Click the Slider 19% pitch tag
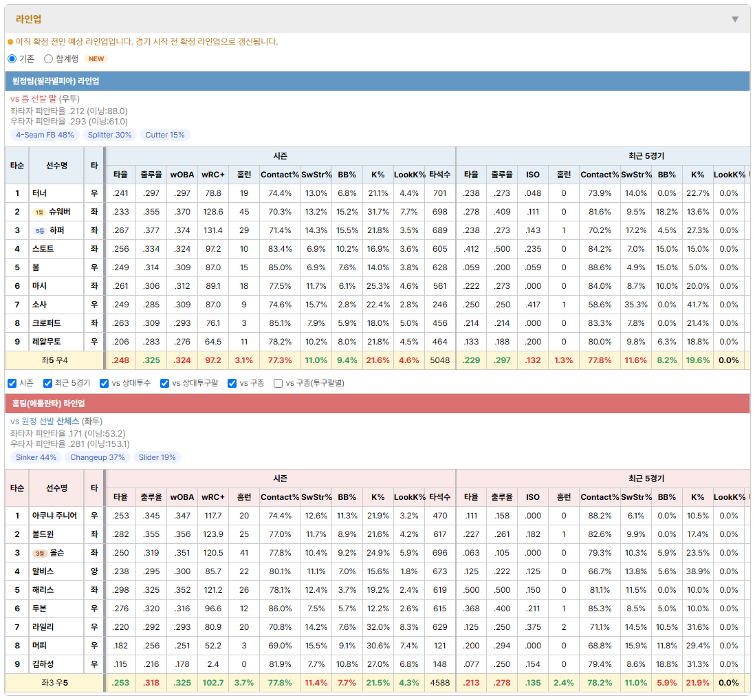The width and height of the screenshot is (755, 700). point(157,457)
